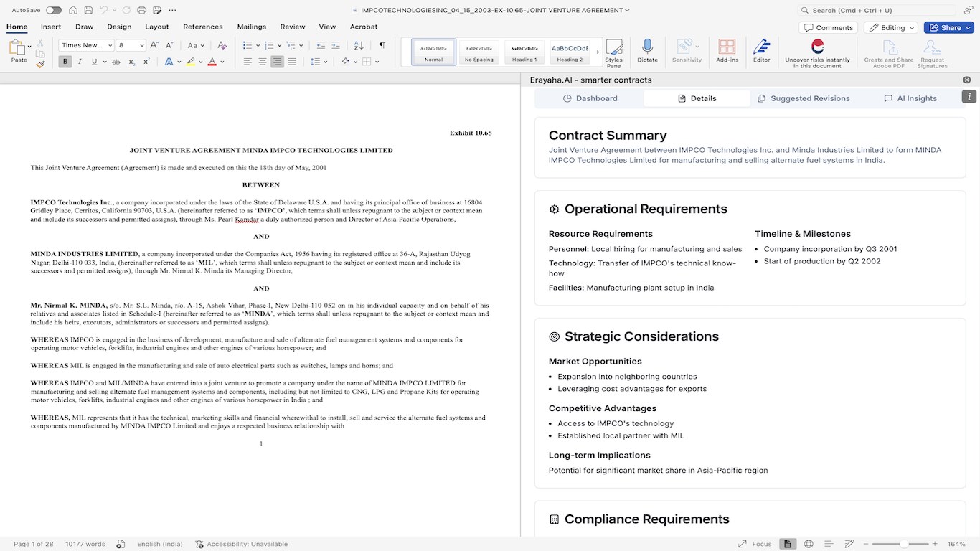Image resolution: width=980 pixels, height=551 pixels.
Task: Open the font name dropdown
Action: [86, 45]
